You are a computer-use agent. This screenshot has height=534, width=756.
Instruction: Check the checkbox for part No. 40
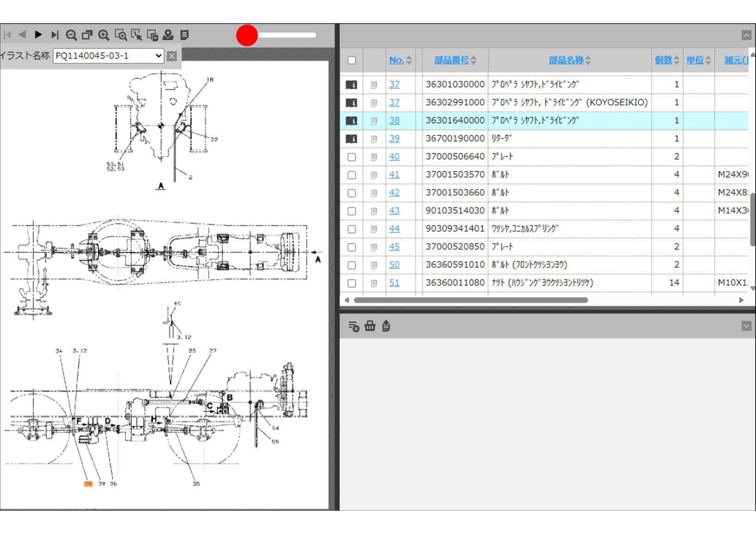coord(352,157)
